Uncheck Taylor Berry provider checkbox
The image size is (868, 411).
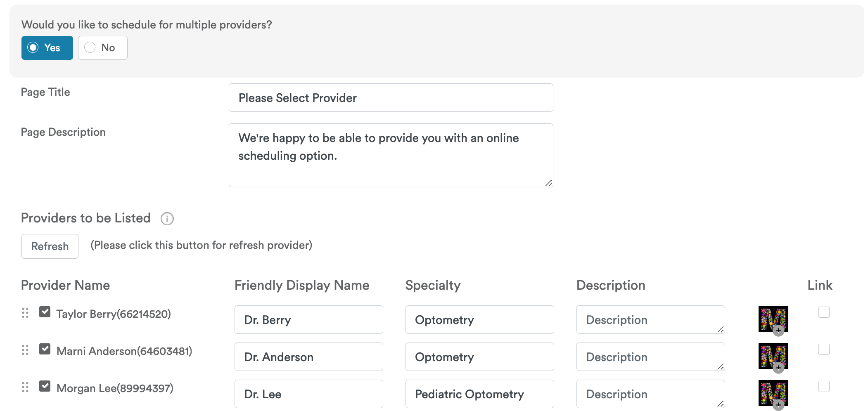(x=45, y=312)
